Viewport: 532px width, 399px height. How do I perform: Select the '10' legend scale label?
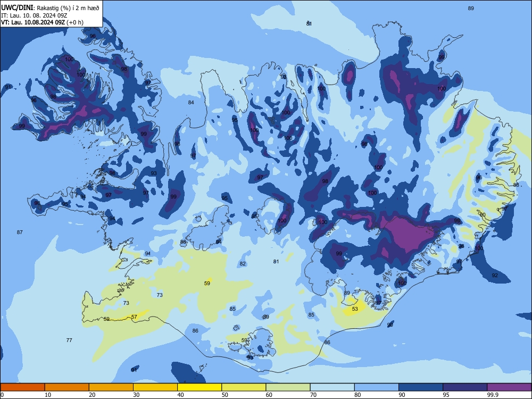[x=48, y=395]
